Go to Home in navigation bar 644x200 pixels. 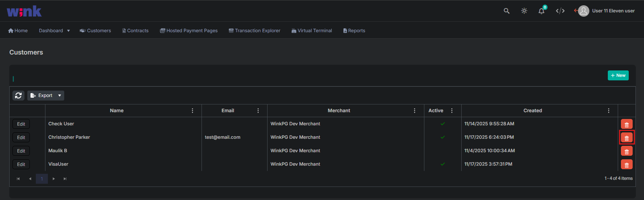[x=18, y=31]
